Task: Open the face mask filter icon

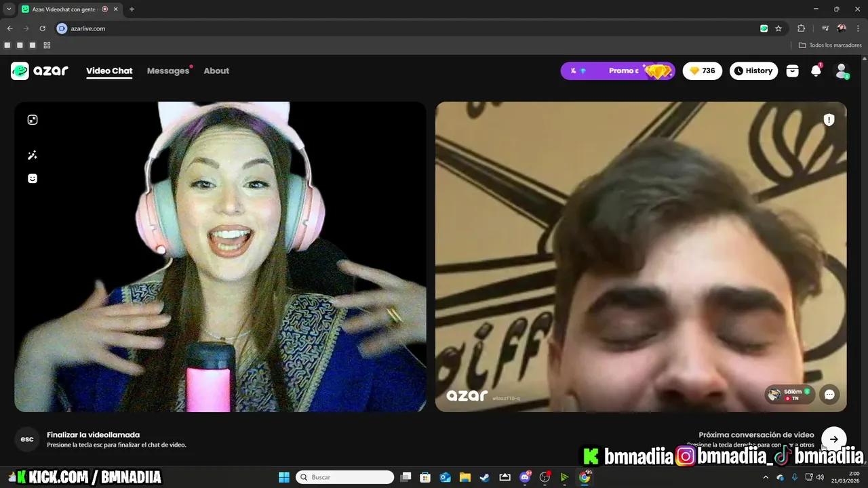Action: (x=33, y=178)
